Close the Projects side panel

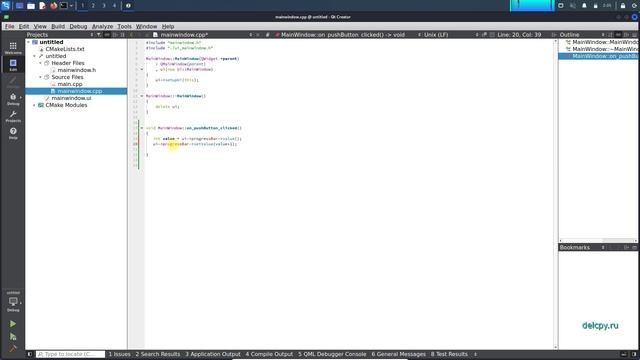click(x=122, y=35)
